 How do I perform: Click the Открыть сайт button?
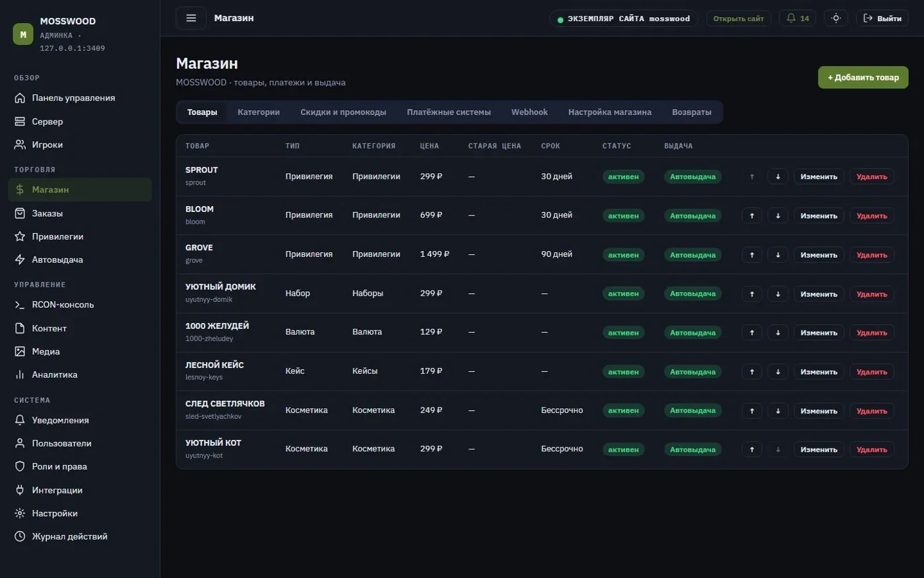739,18
